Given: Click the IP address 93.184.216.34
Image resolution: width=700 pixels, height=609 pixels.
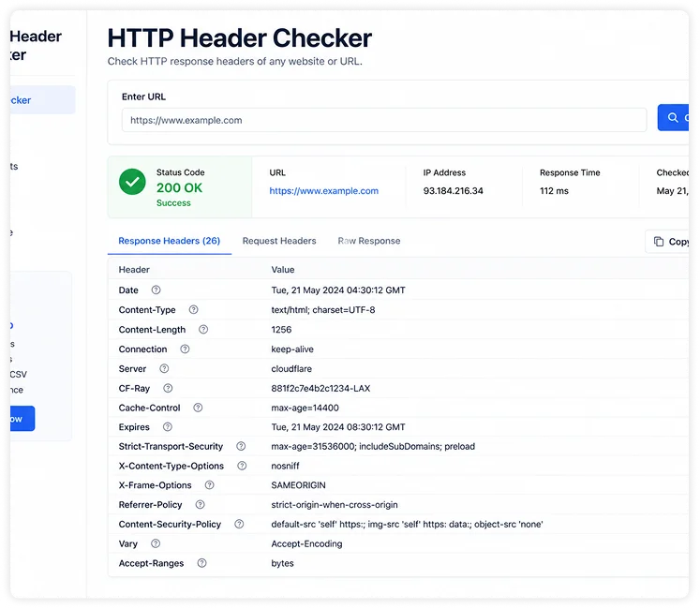Looking at the screenshot, I should click(454, 190).
